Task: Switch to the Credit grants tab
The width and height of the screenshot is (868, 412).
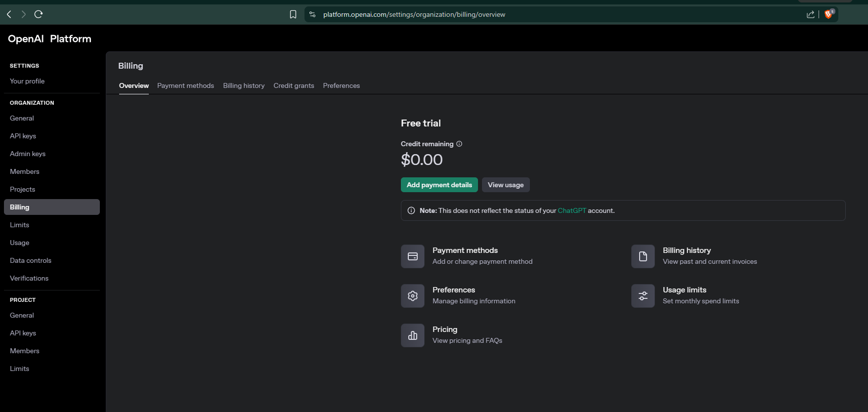Action: coord(294,85)
